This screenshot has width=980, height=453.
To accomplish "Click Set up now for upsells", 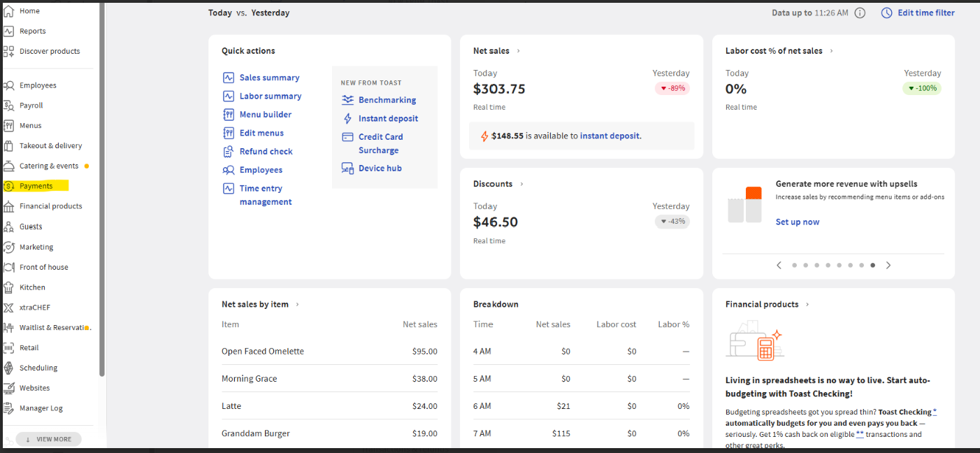I will (798, 222).
